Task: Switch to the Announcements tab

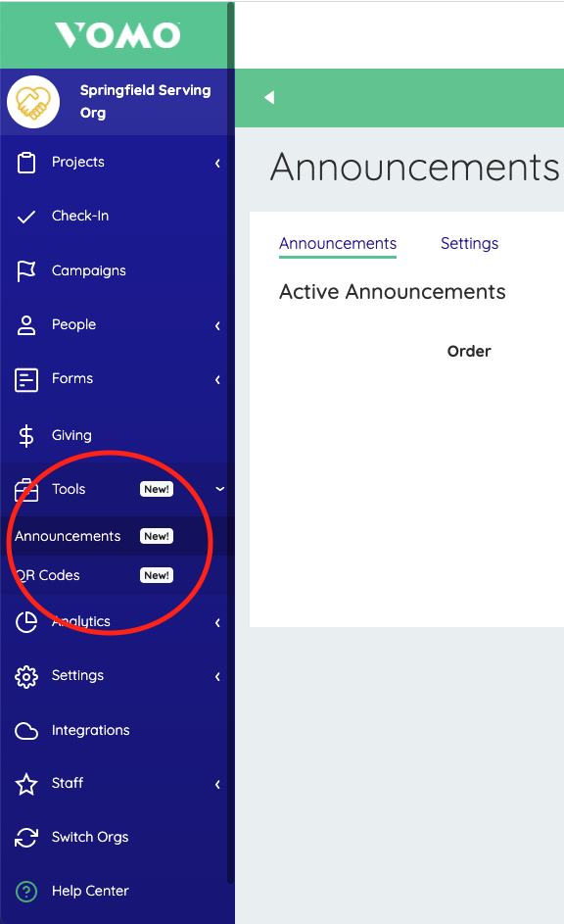Action: click(338, 244)
